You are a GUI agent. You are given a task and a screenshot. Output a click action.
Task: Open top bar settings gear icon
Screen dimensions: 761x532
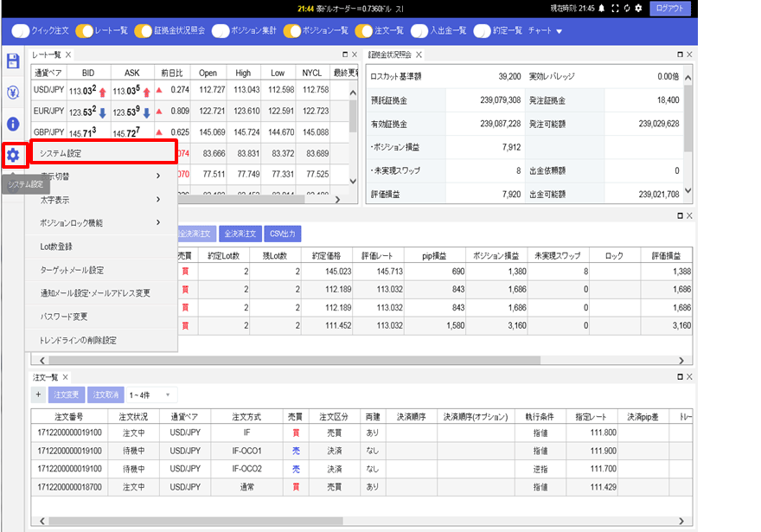click(638, 9)
